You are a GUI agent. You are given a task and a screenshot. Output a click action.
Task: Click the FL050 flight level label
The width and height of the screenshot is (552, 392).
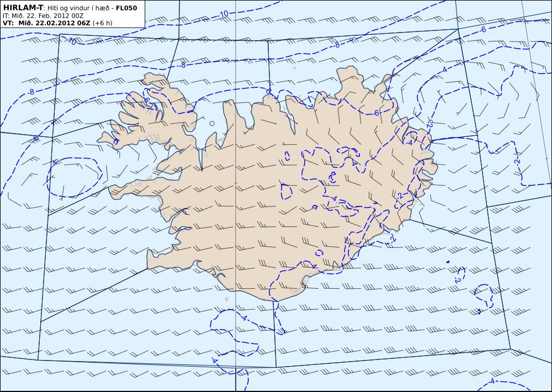click(126, 8)
